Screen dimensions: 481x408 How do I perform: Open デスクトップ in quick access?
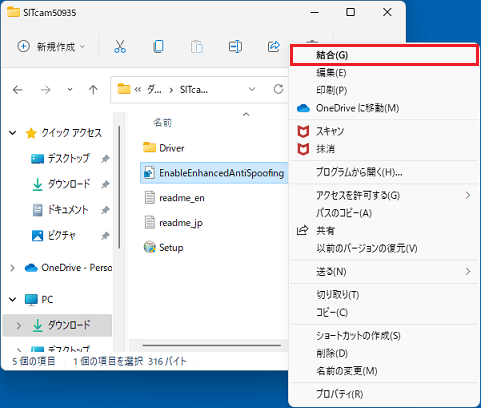(60, 158)
